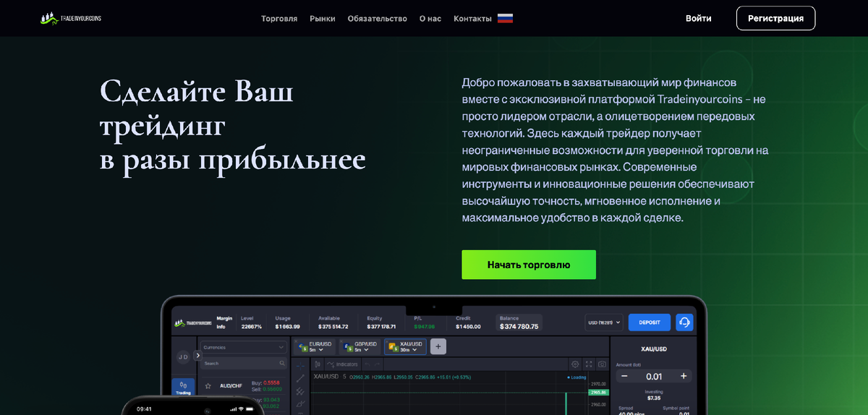Open the Обязательство menu item
Viewport: 868px width, 415px height.
[378, 19]
